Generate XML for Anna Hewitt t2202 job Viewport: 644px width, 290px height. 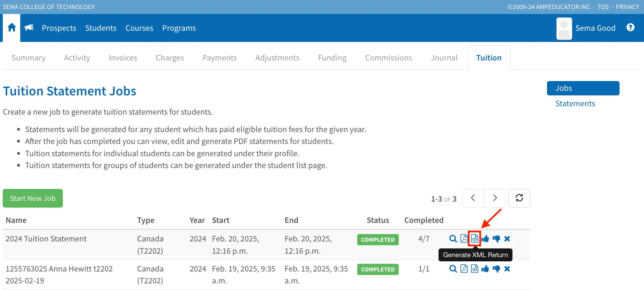(474, 269)
